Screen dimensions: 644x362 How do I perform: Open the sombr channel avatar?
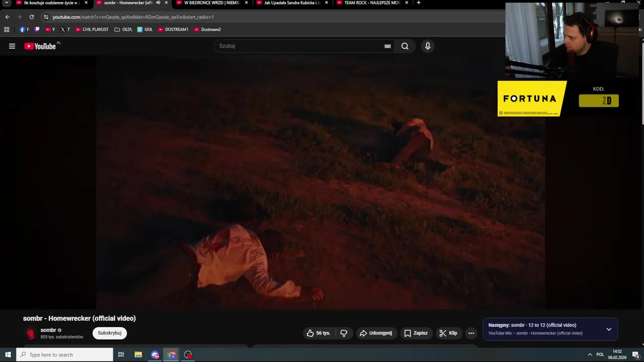31,333
